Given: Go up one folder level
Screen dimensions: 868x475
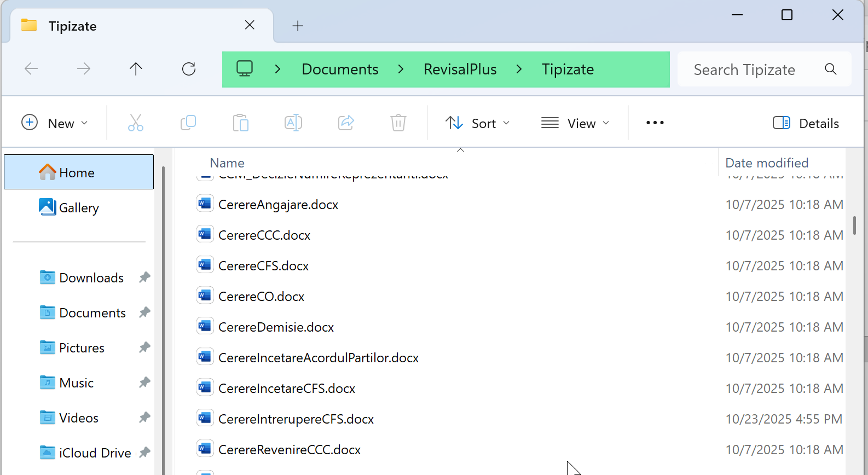Looking at the screenshot, I should click(x=136, y=69).
